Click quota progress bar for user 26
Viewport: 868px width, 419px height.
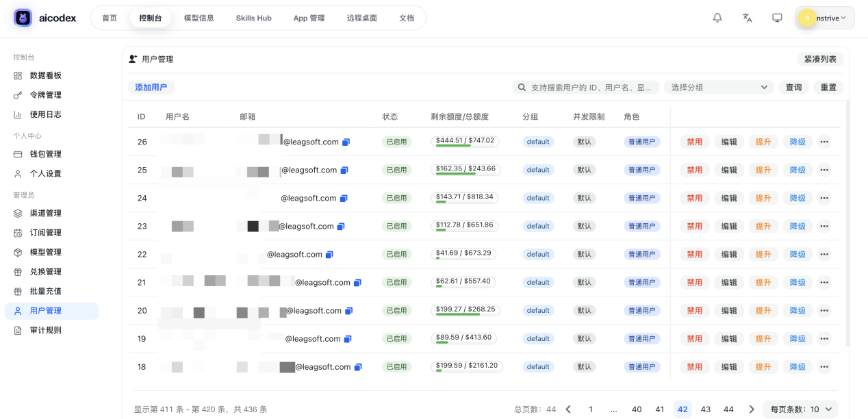tap(465, 142)
